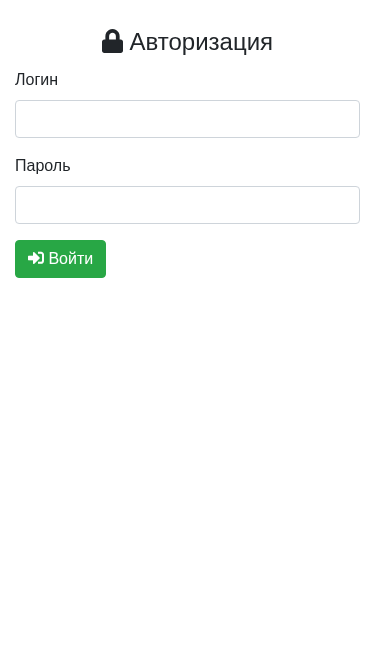Image resolution: width=375 pixels, height=667 pixels.
Task: Click the Пароль label
Action: 43,165
